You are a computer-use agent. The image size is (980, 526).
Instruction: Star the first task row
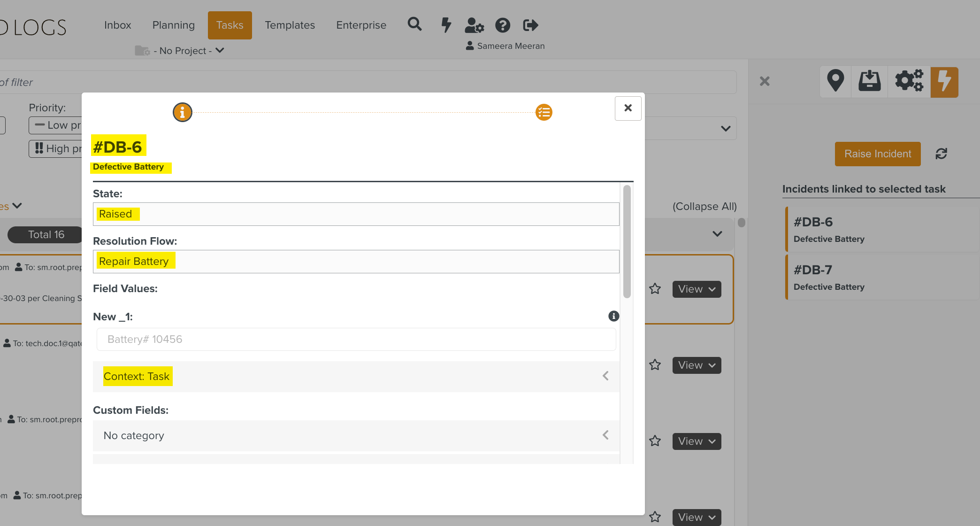655,289
